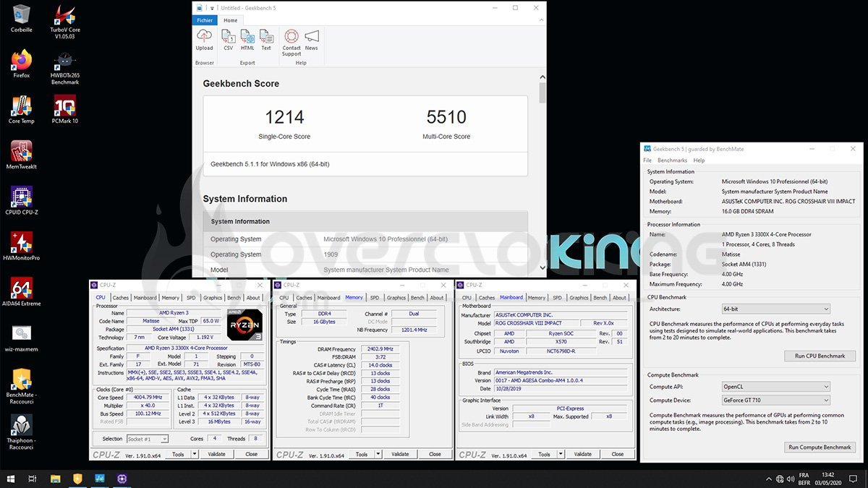Image resolution: width=868 pixels, height=488 pixels.
Task: Open Contact Support in the Geekbench ribbon
Action: pos(292,42)
